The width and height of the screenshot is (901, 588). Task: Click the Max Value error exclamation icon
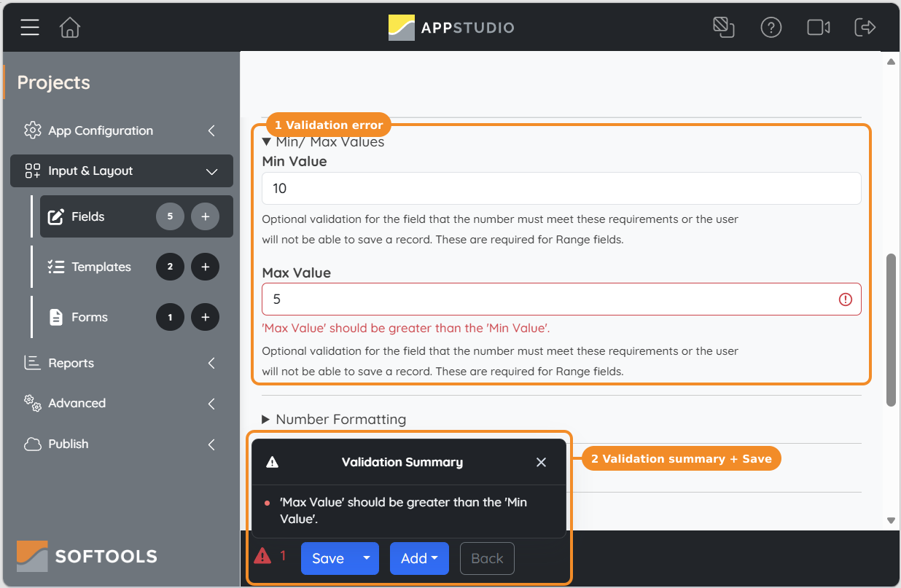846,299
